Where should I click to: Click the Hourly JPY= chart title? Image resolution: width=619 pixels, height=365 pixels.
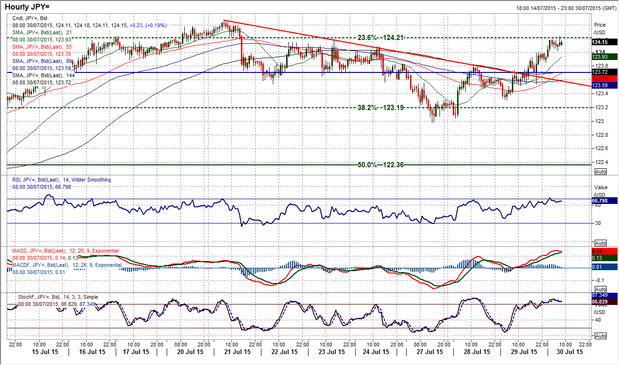click(26, 7)
